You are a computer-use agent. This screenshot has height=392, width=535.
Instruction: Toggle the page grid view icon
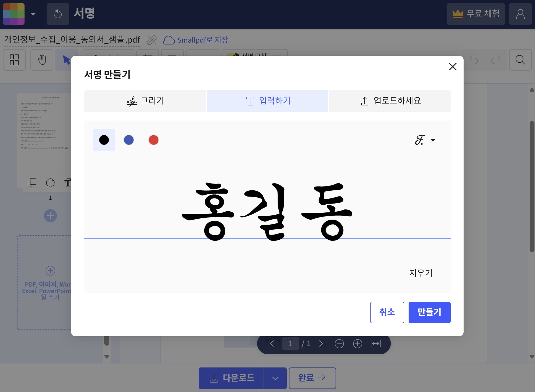[14, 60]
